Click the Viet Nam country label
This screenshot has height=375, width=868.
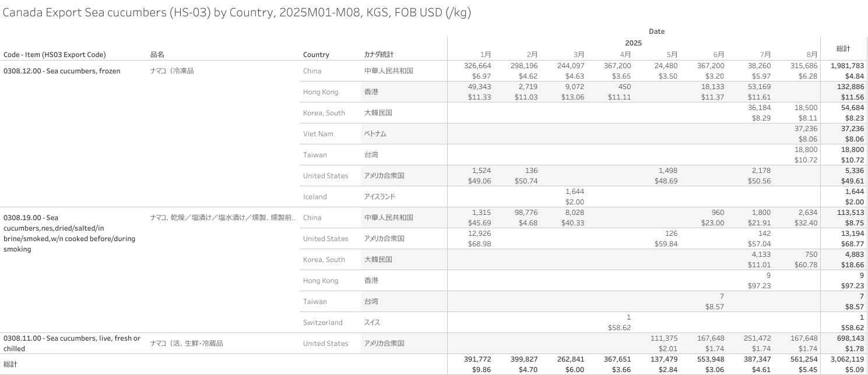[318, 134]
